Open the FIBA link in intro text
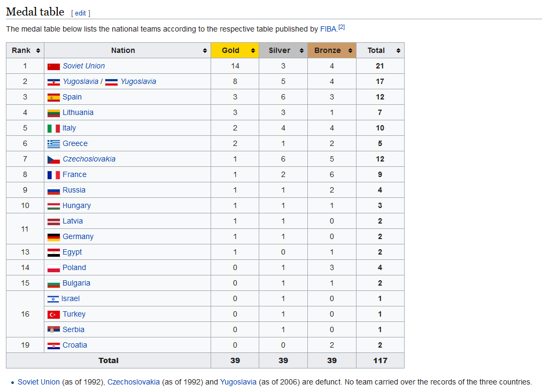The image size is (542, 392). (x=328, y=29)
